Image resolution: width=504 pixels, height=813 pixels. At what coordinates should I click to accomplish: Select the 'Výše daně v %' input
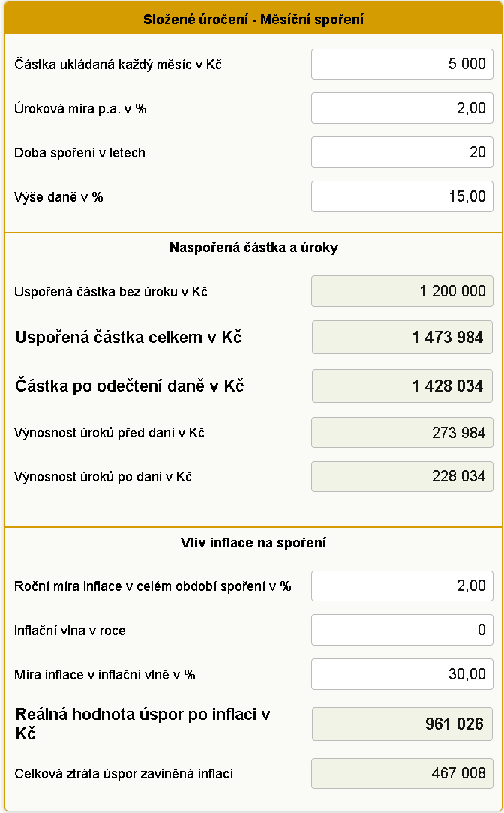(402, 196)
